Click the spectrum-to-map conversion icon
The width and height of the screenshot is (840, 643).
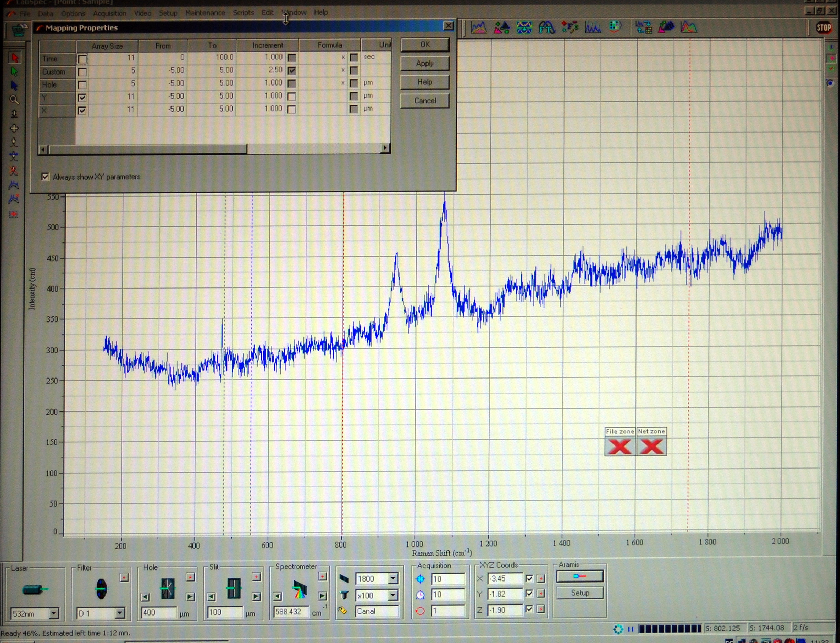coord(644,27)
